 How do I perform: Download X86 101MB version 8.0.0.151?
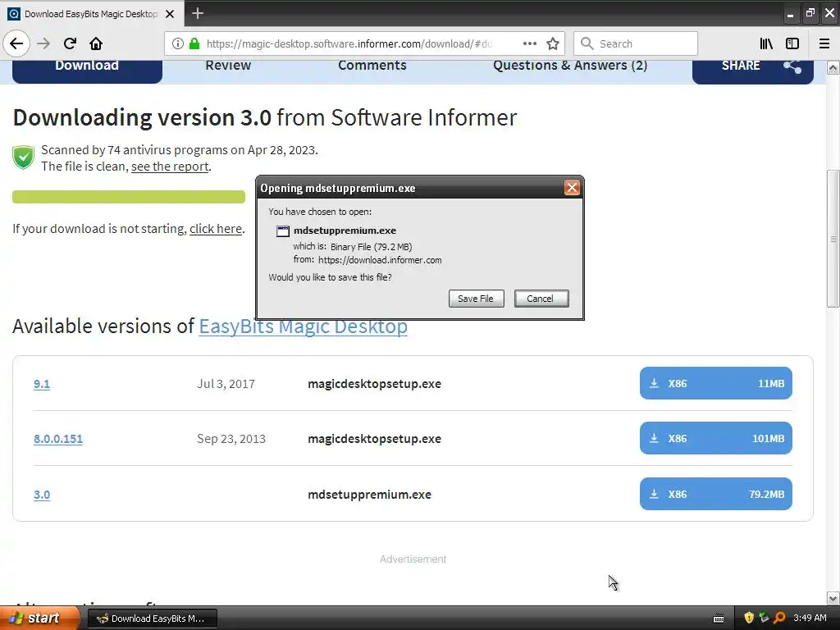[x=715, y=438]
